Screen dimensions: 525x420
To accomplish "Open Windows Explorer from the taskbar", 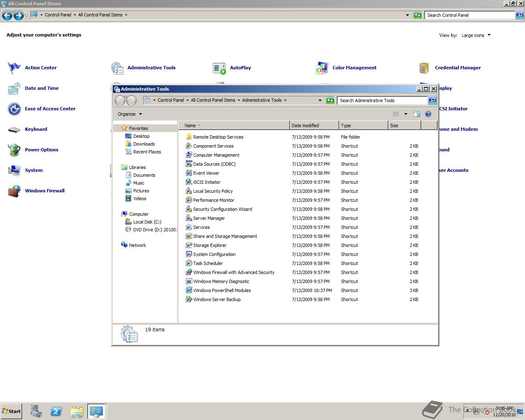I will point(77,411).
